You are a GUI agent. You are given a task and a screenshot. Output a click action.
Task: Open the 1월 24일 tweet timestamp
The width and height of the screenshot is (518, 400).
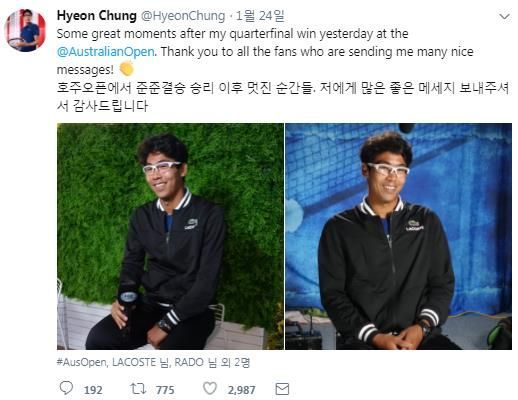point(260,16)
